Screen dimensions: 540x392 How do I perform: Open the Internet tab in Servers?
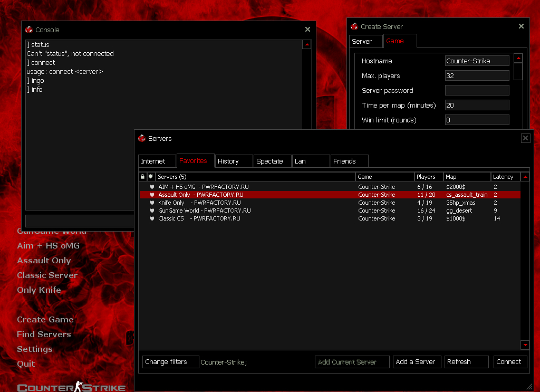(x=157, y=161)
